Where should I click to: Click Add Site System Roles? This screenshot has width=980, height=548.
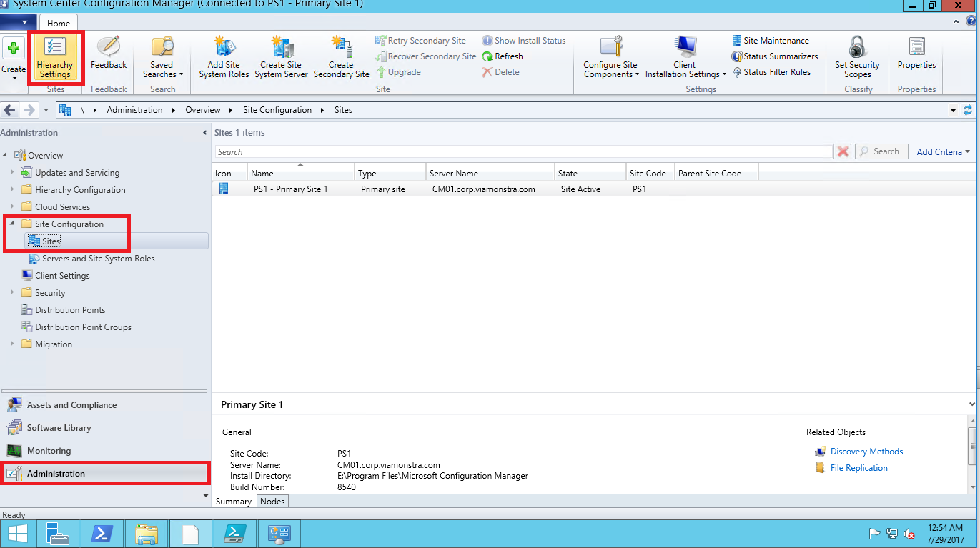coord(224,58)
